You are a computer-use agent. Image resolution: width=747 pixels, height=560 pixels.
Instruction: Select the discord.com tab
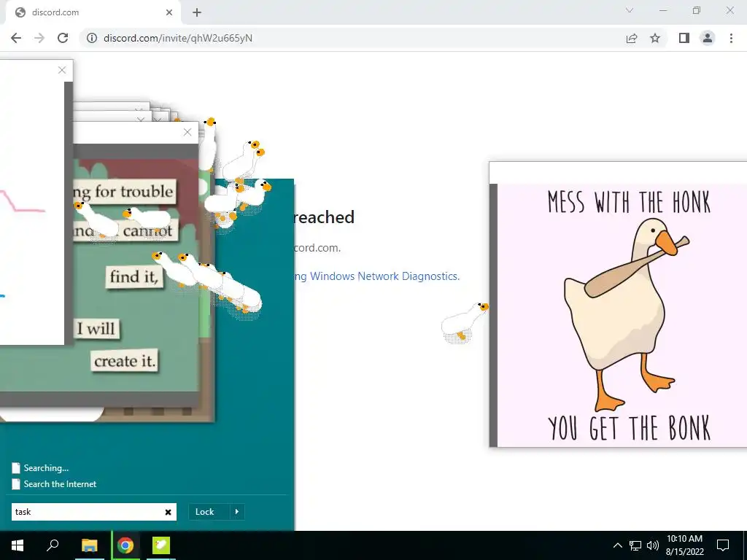(x=93, y=12)
